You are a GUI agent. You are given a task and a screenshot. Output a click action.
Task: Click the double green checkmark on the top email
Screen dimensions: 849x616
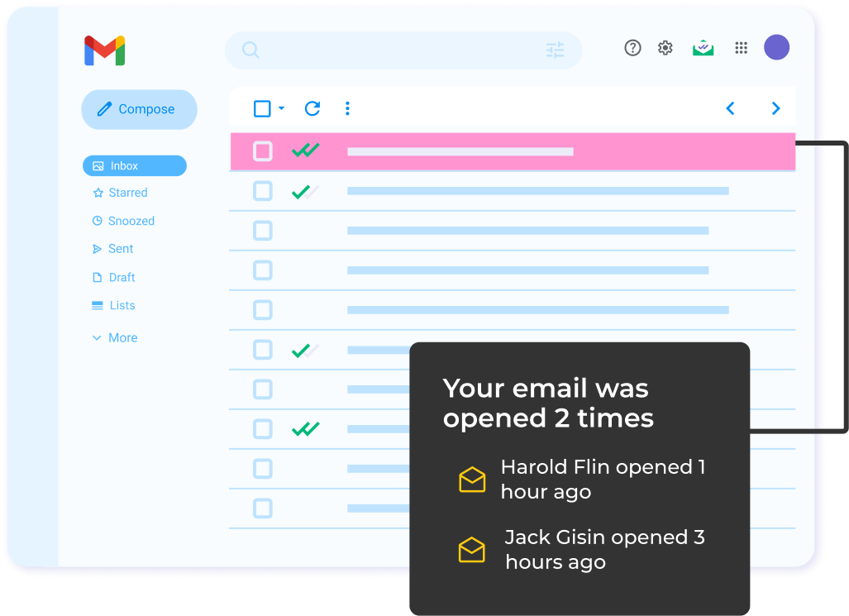point(306,150)
